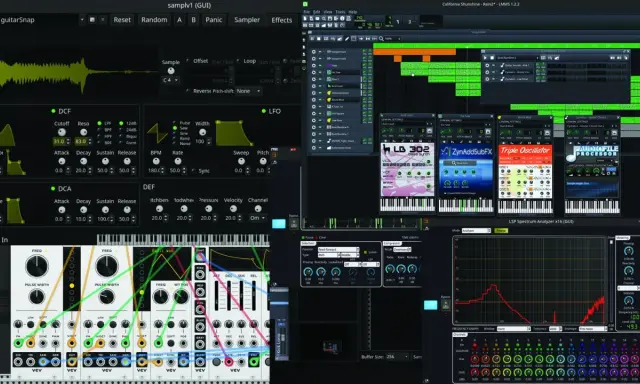Screen dimensions: 640x384
Task: Click the DCF Cutoff knob
Action: click(62, 132)
